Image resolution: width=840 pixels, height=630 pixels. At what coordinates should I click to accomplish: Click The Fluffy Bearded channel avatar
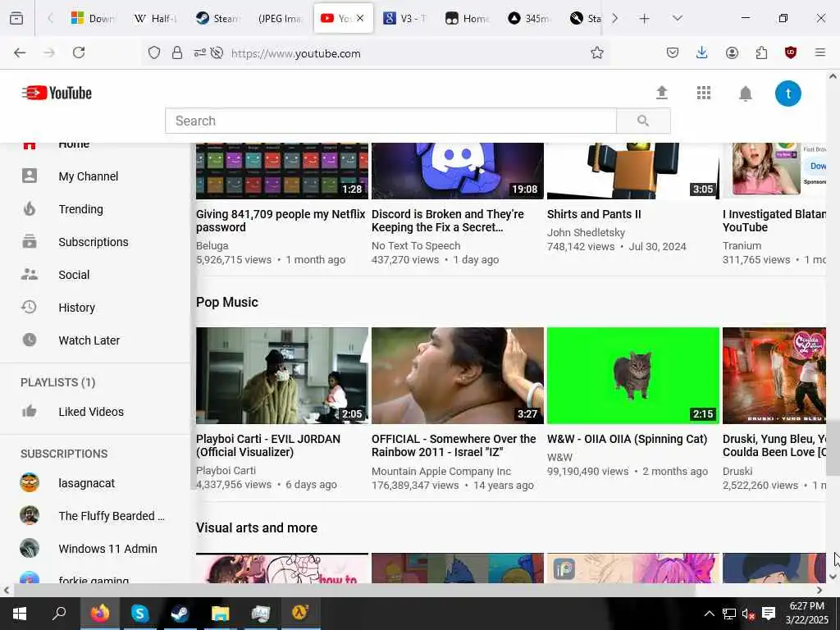pyautogui.click(x=30, y=515)
